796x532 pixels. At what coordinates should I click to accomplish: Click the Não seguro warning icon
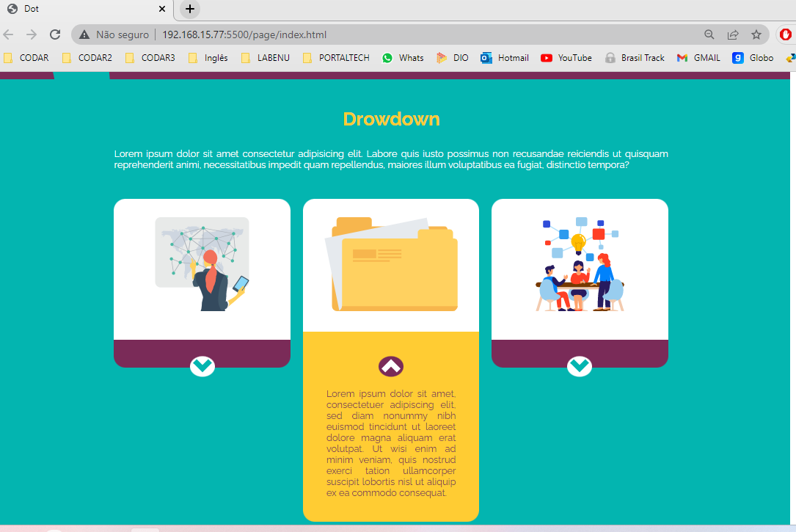point(84,34)
